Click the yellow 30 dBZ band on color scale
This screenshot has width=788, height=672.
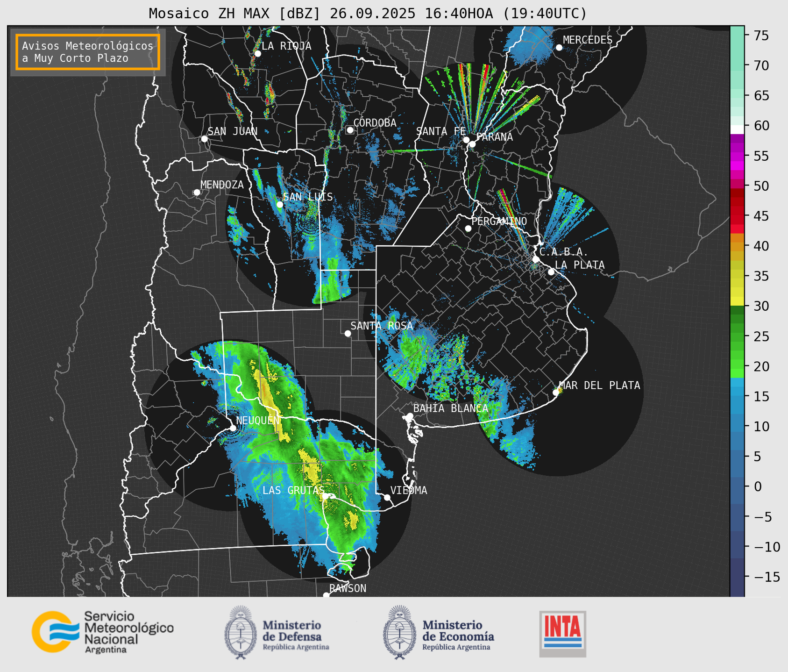(x=737, y=301)
